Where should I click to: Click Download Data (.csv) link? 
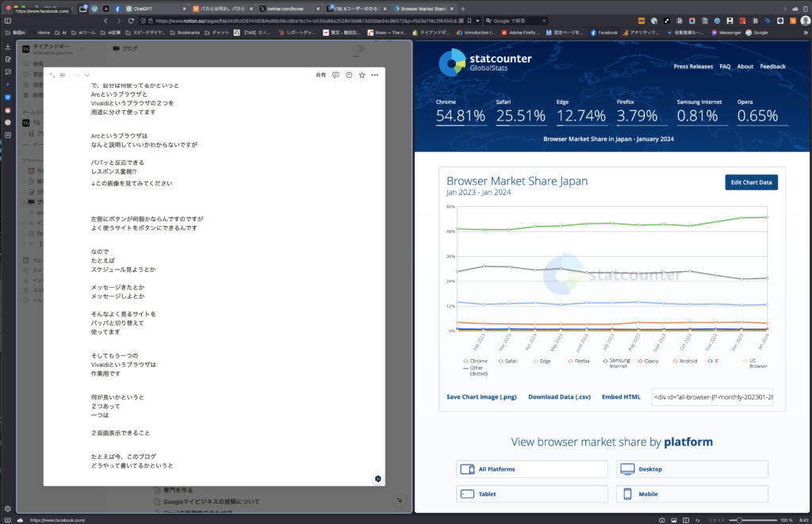559,397
